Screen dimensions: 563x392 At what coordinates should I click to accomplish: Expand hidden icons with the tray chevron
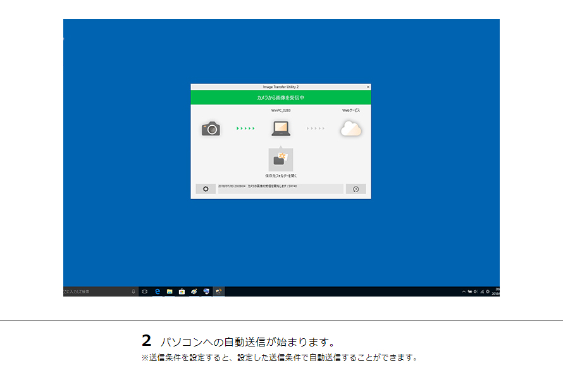pyautogui.click(x=464, y=291)
